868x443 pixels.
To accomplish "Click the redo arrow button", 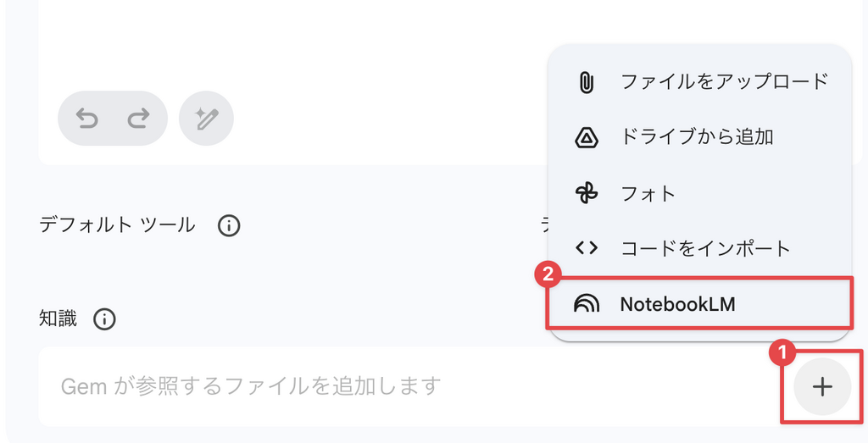I will [x=137, y=119].
